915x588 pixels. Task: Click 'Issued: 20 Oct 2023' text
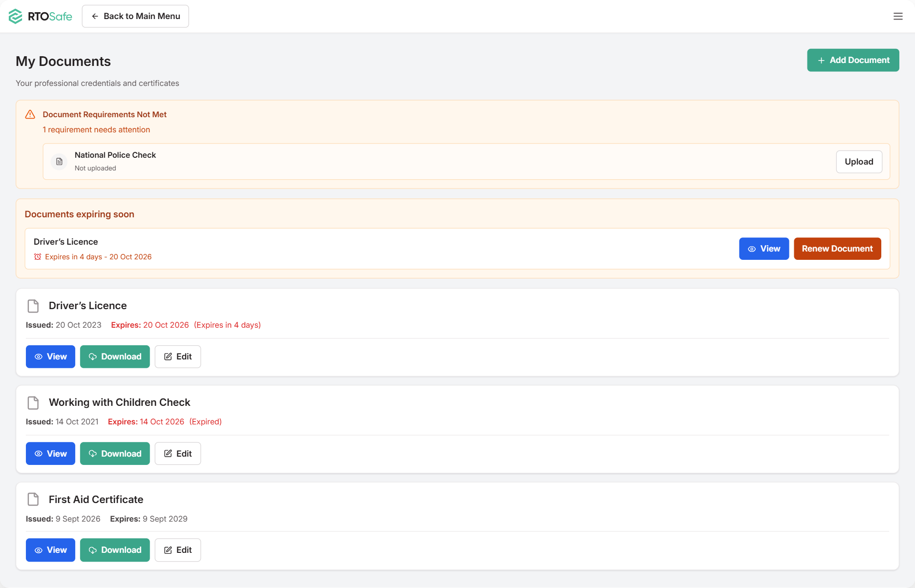coord(64,325)
